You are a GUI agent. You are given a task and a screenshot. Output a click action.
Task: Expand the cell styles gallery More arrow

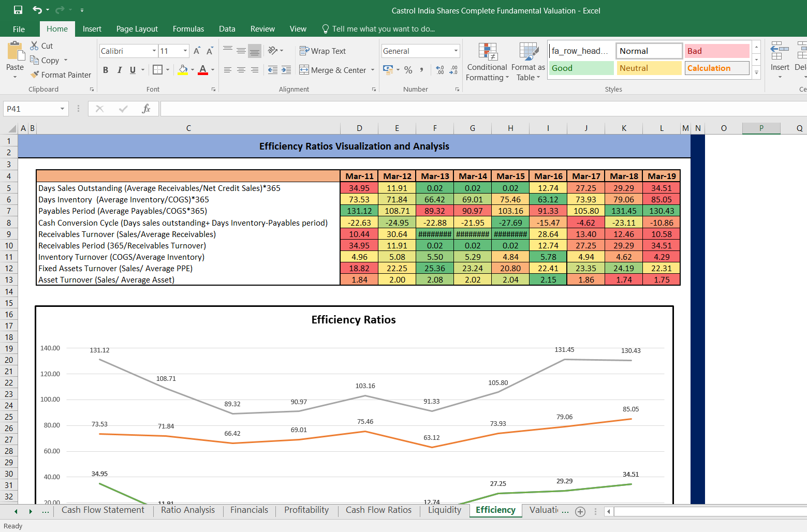point(756,73)
